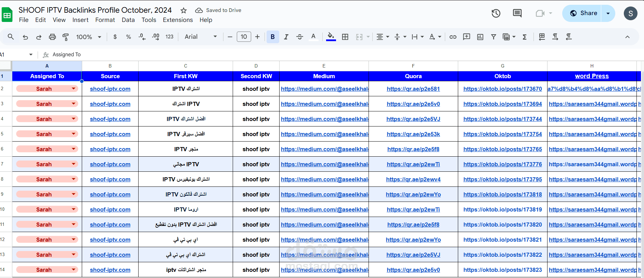Open the Oktob link posts/173670
The height and width of the screenshot is (278, 644).
[x=503, y=89]
